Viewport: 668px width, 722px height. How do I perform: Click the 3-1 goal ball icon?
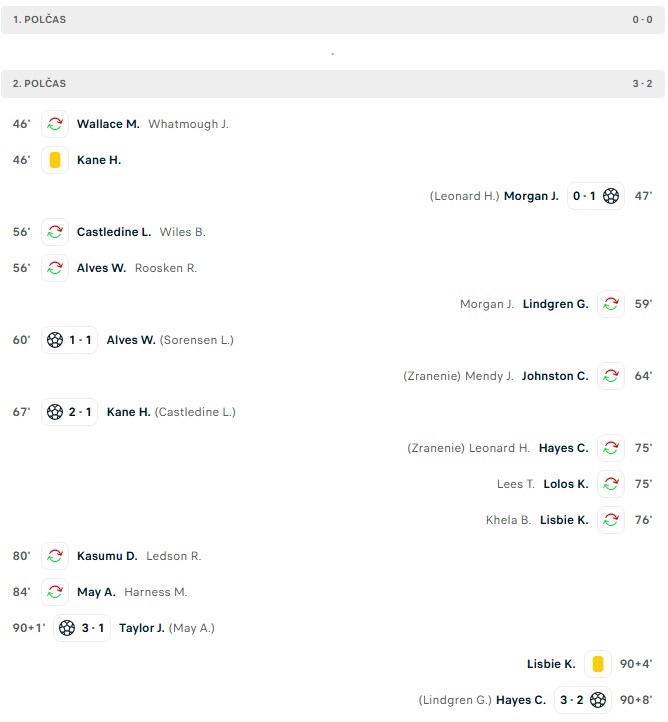[x=67, y=628]
